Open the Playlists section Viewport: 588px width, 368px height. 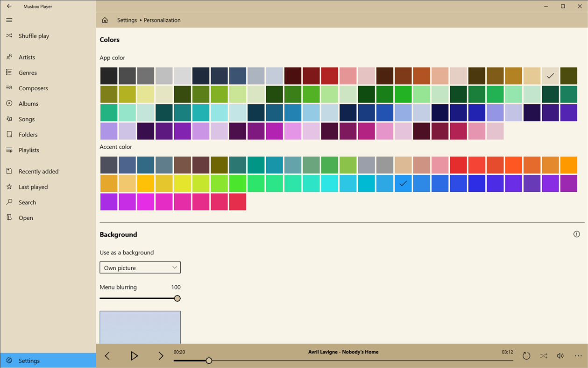click(x=29, y=150)
